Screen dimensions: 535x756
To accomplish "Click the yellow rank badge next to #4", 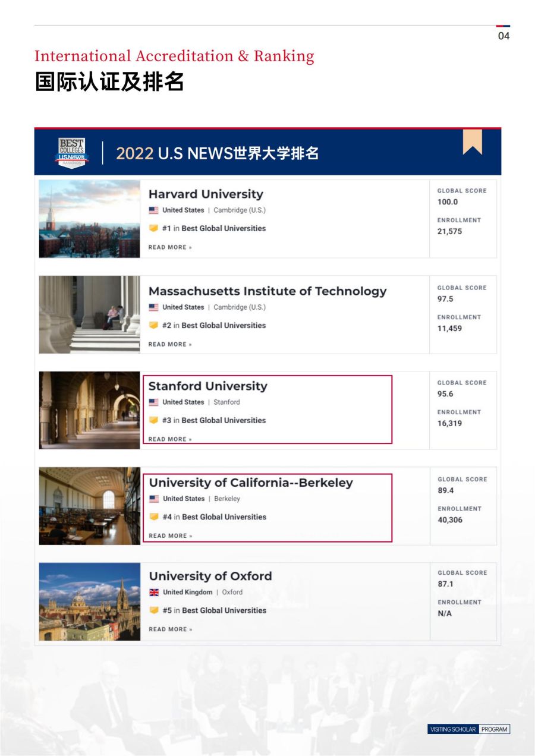I will (x=154, y=517).
